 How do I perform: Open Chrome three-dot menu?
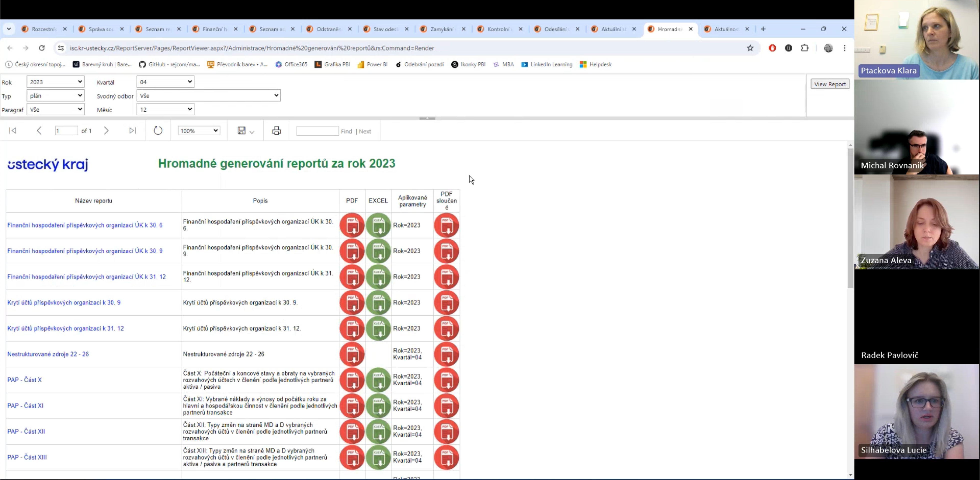(x=845, y=48)
